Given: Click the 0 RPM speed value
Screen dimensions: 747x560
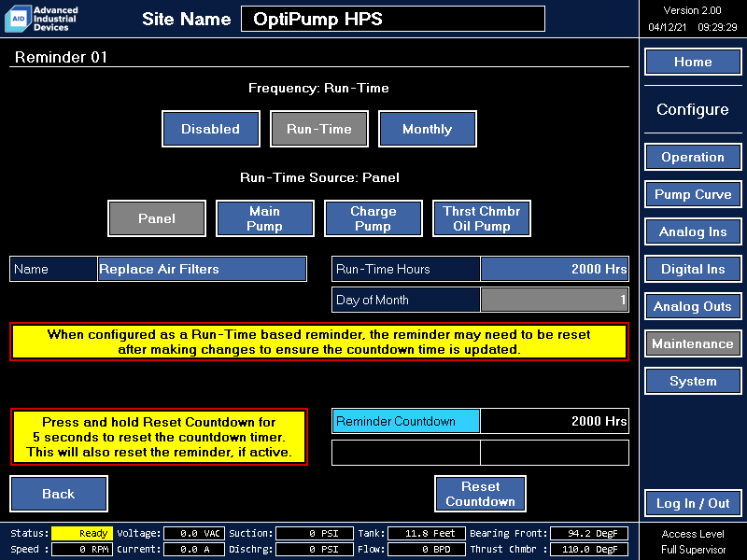Looking at the screenshot, I should 82,549.
